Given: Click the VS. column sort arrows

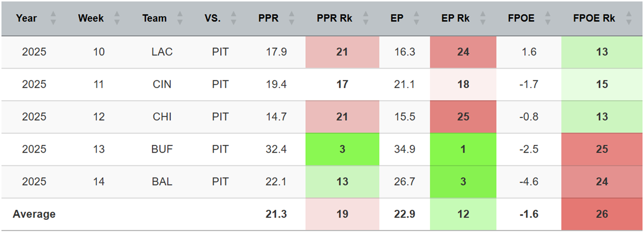Looking at the screenshot, I should click(233, 19).
